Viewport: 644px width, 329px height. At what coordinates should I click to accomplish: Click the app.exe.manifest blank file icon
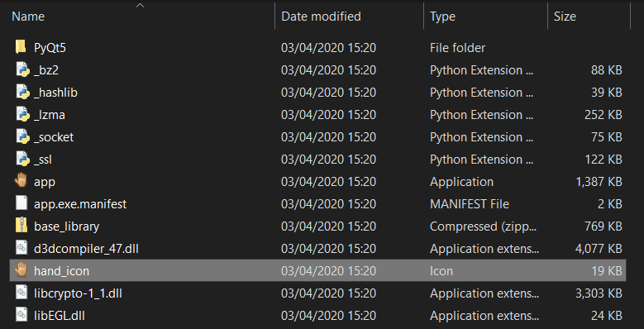(21, 203)
